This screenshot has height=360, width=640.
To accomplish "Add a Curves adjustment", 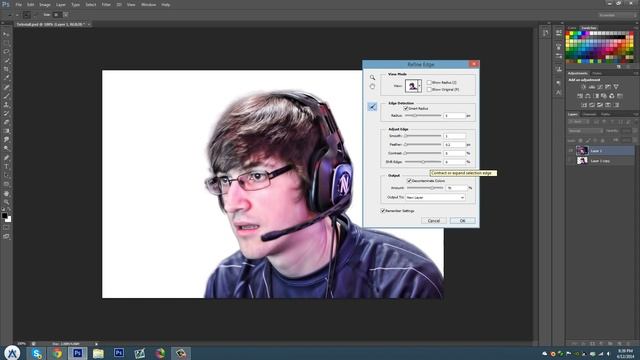I will pos(600,87).
